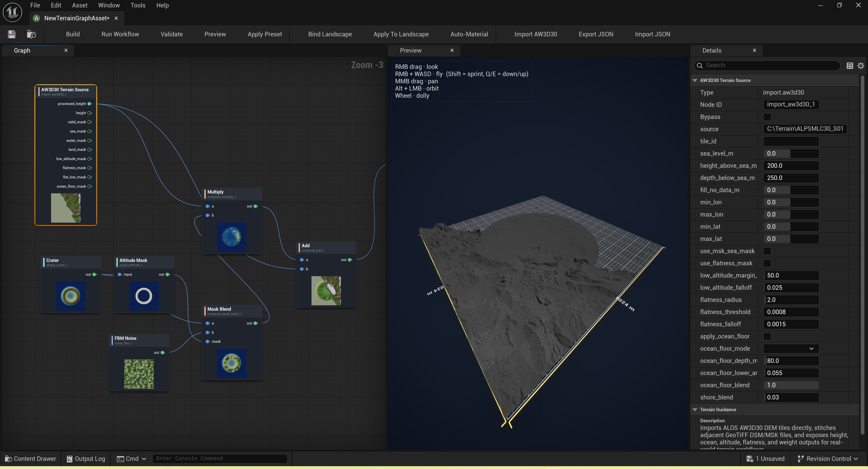Open ocean_floor_mode dropdown
Viewport: 868px width, 469px height.
[x=791, y=348]
